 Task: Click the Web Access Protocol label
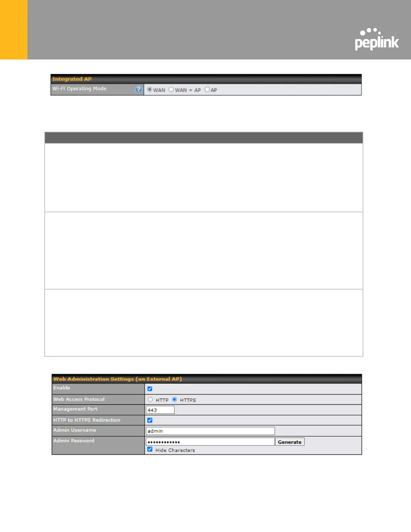79,399
